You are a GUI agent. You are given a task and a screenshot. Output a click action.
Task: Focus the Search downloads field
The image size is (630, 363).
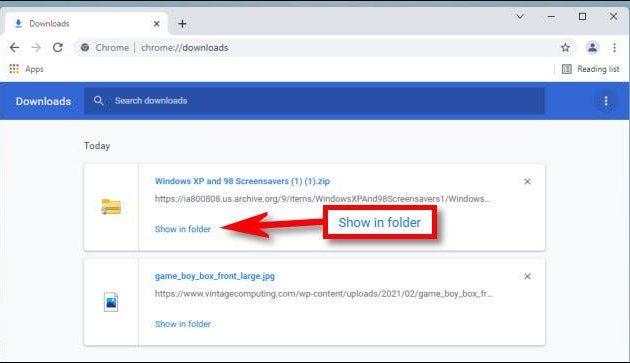point(314,101)
